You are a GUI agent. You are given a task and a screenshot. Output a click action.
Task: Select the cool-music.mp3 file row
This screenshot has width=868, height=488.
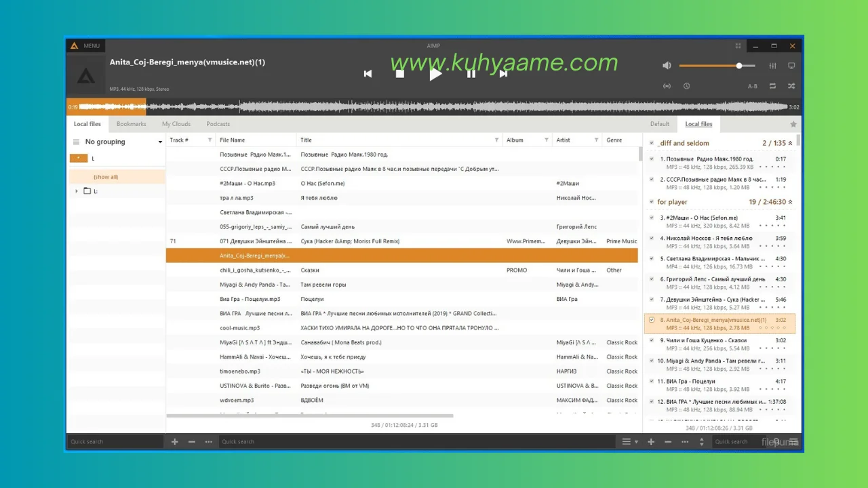[401, 328]
